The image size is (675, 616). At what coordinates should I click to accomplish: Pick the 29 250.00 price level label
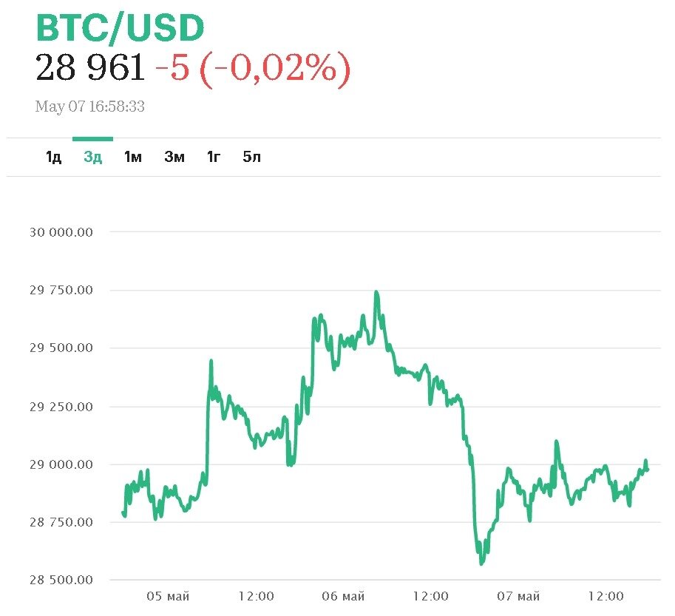61,406
